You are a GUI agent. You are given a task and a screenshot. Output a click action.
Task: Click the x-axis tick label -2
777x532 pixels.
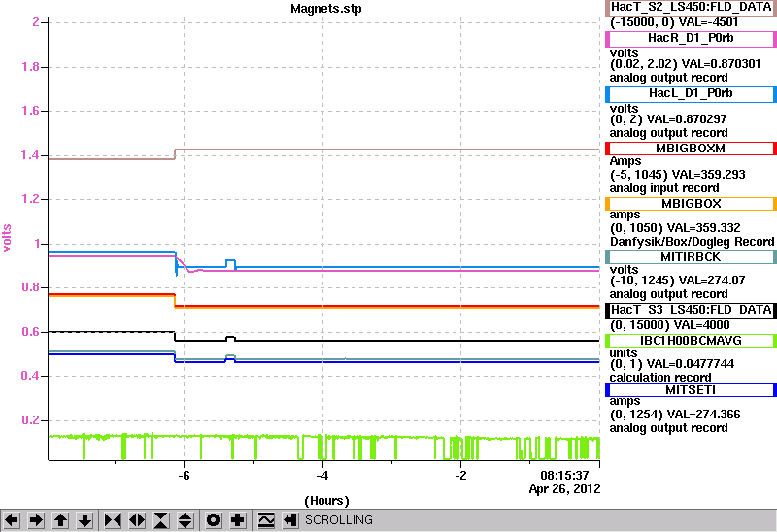pos(460,476)
